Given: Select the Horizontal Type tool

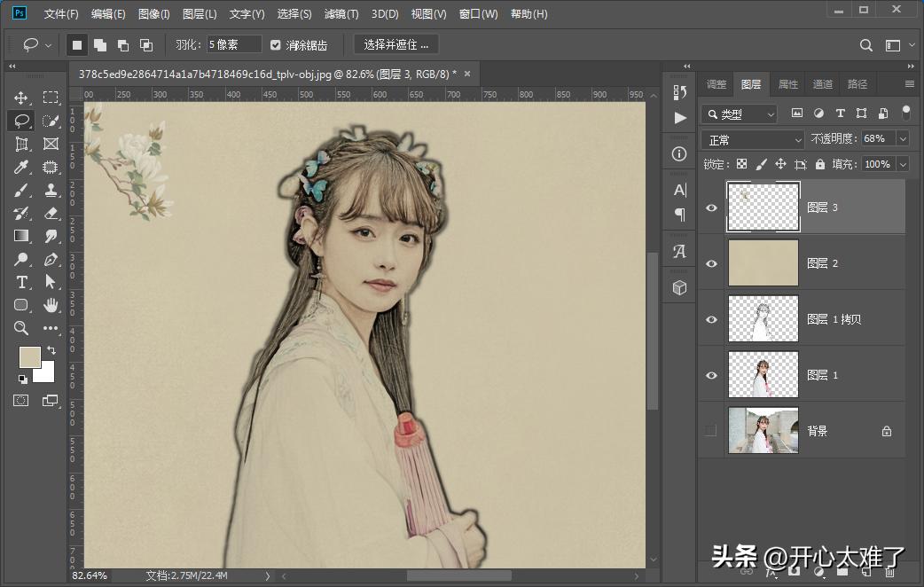Looking at the screenshot, I should coord(21,282).
